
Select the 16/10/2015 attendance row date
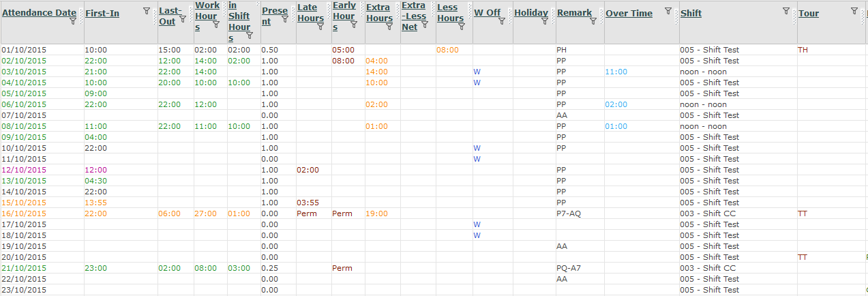[x=24, y=213]
